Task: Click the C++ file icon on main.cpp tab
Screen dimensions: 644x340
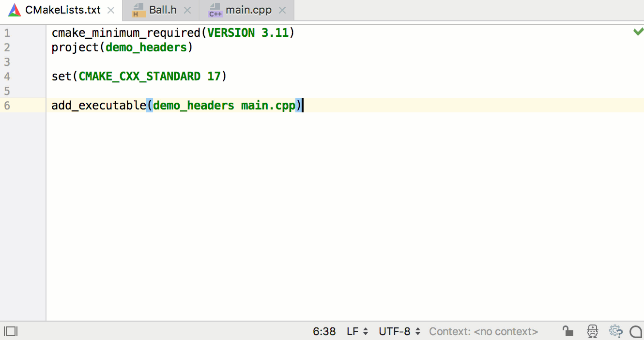Action: pyautogui.click(x=215, y=10)
